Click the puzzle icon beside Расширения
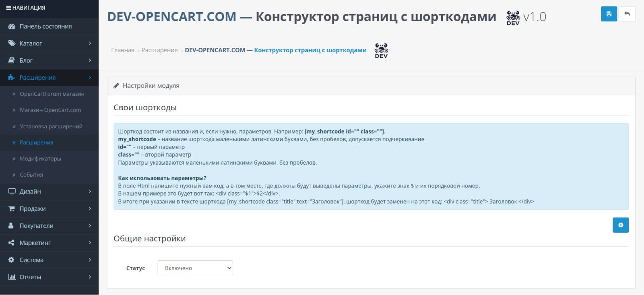The image size is (644, 295). click(x=12, y=77)
